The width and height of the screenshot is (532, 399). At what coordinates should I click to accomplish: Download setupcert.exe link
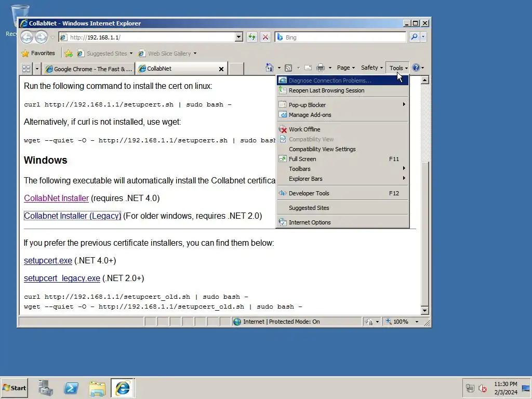[48, 261]
